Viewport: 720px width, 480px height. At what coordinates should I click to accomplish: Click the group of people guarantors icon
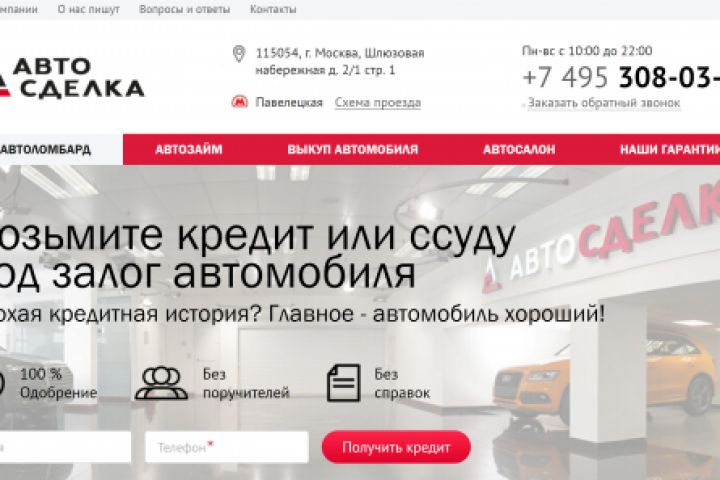coord(162,383)
